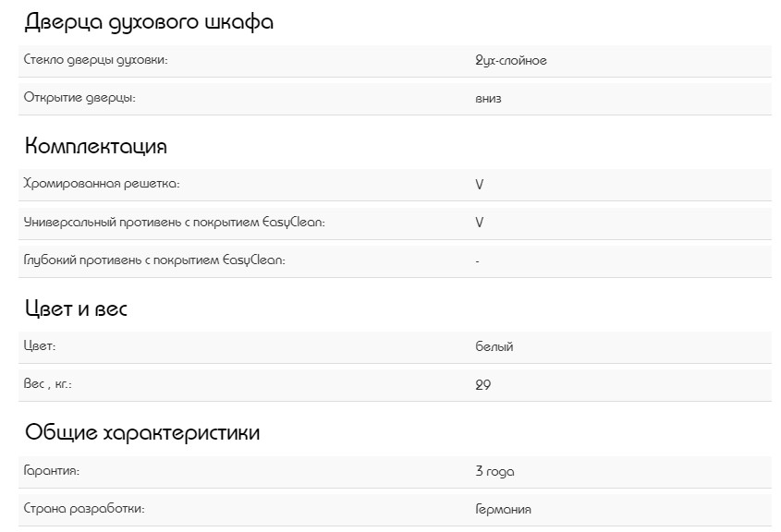Select the 'Хромированная решетка' label
781x532 pixels.
(x=101, y=184)
